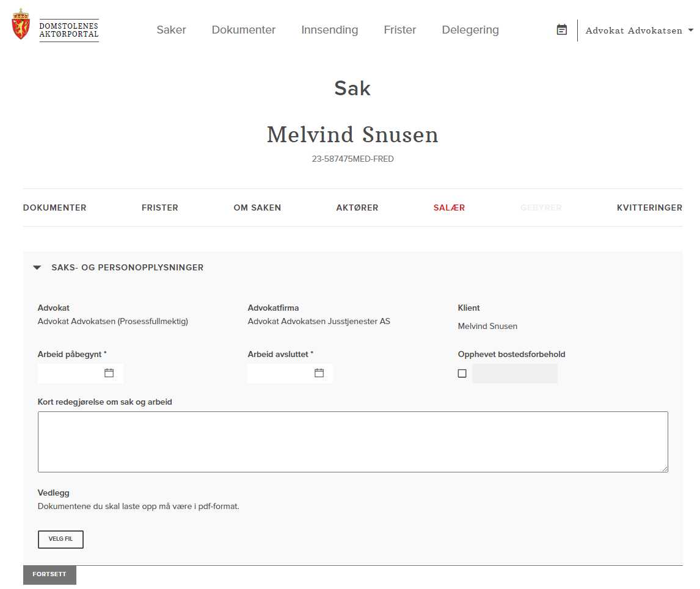Screen dimensions: 700x589
Task: Focus the Arbeid avsluttet date field
Action: 290,374
